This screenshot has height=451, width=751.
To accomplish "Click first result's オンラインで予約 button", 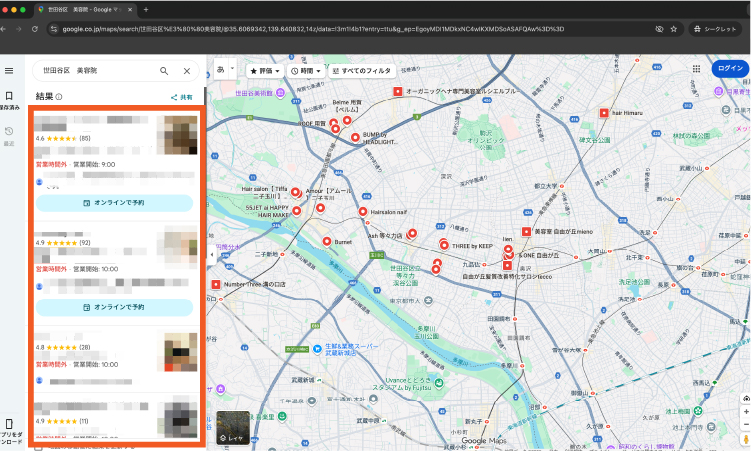I will tap(114, 203).
